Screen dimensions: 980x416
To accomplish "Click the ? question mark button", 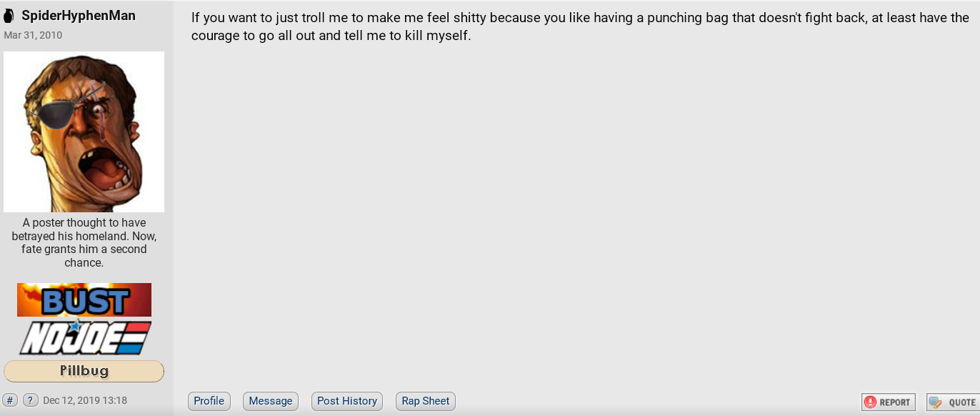I will point(31,400).
